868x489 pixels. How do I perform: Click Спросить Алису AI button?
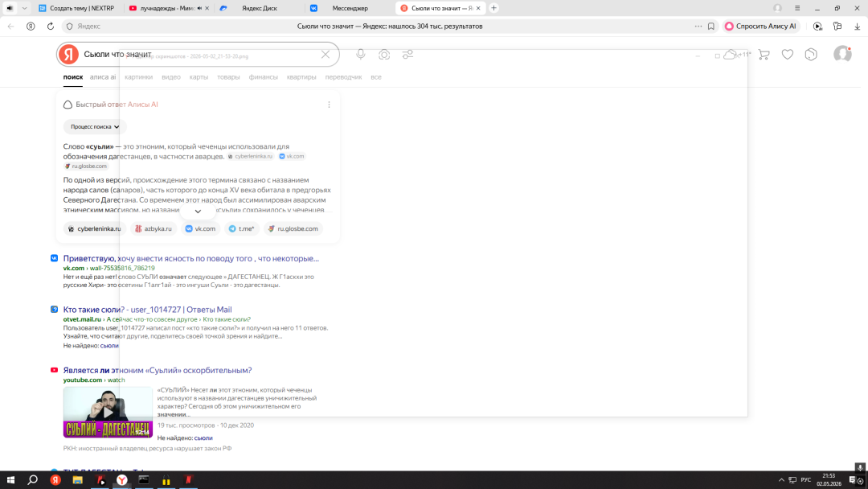[761, 26]
